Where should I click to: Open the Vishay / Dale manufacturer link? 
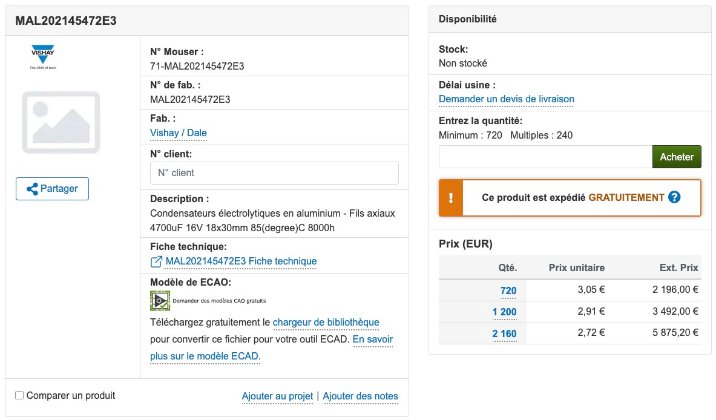click(x=178, y=133)
